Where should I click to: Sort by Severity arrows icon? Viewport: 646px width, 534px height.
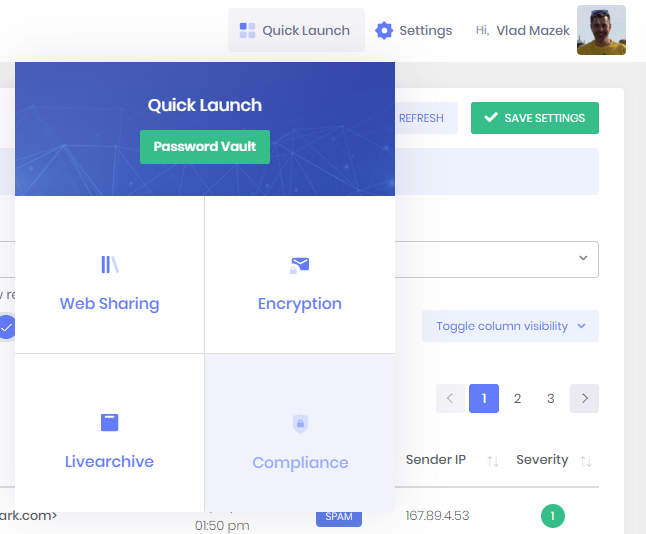(586, 461)
